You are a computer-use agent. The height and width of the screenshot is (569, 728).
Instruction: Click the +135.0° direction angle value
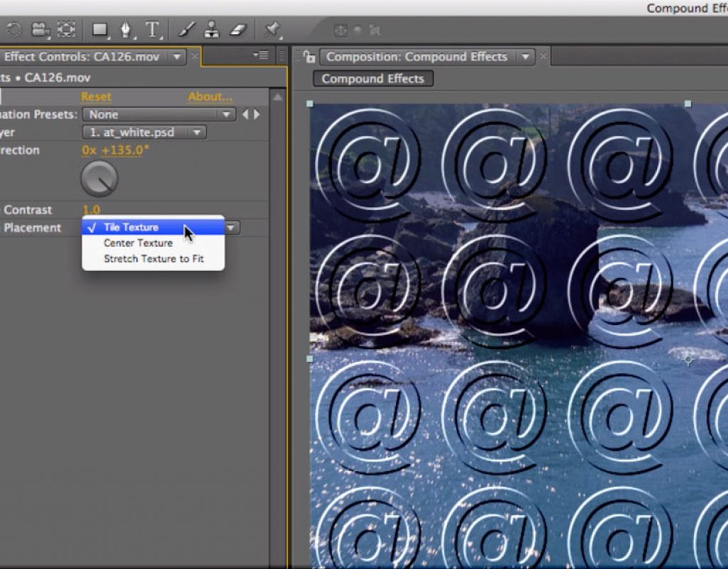pyautogui.click(x=125, y=150)
